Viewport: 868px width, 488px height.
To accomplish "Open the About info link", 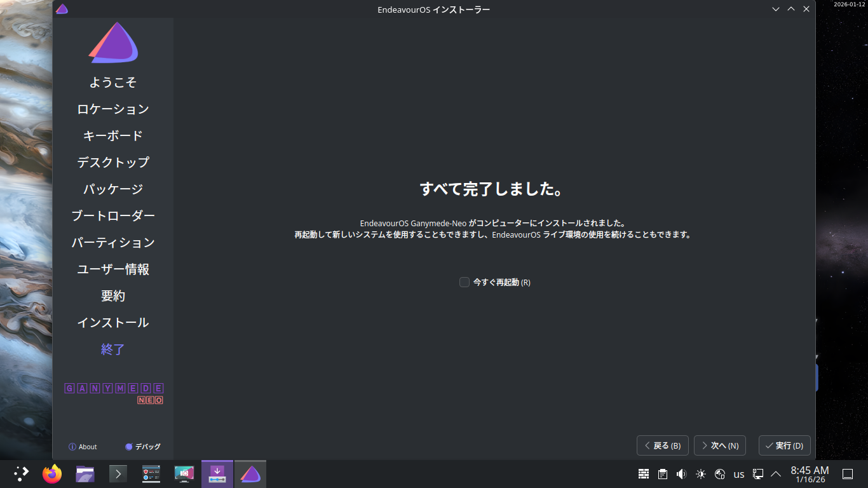I will click(x=83, y=447).
